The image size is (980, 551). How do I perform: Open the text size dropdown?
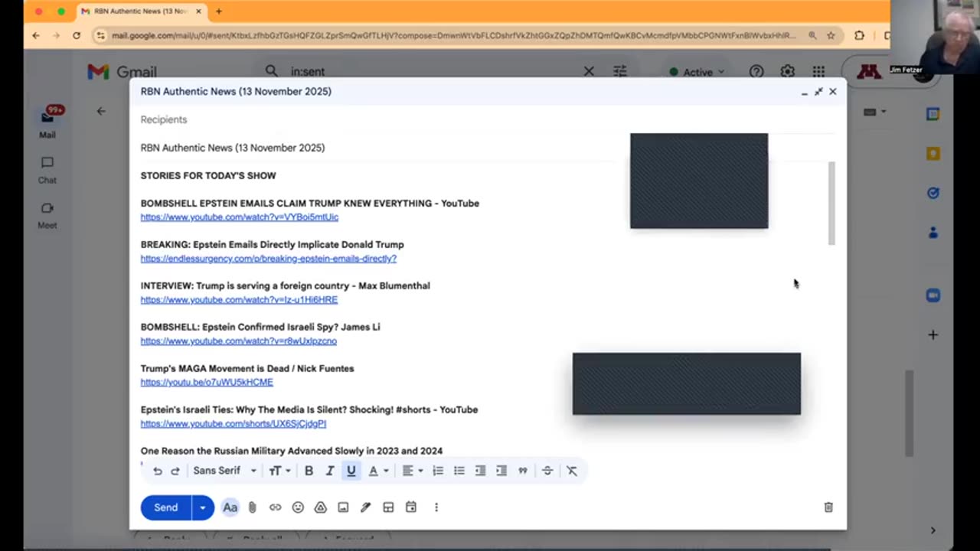[x=279, y=471]
